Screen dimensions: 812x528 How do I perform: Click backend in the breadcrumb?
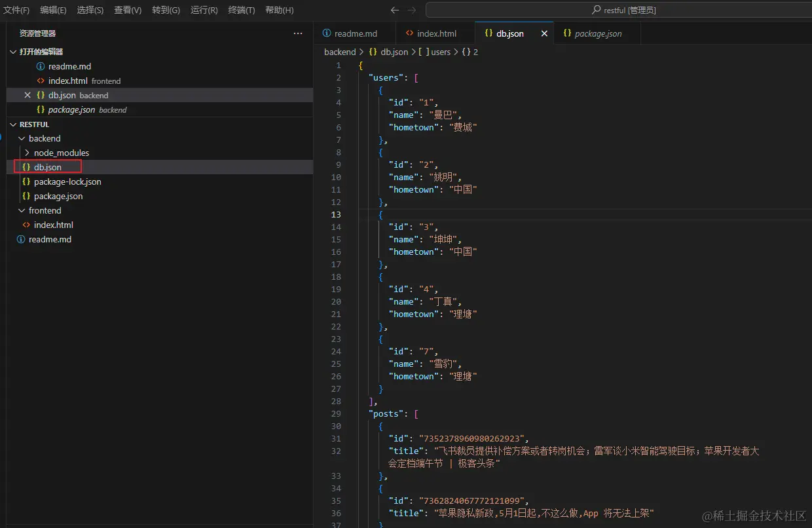(x=340, y=52)
